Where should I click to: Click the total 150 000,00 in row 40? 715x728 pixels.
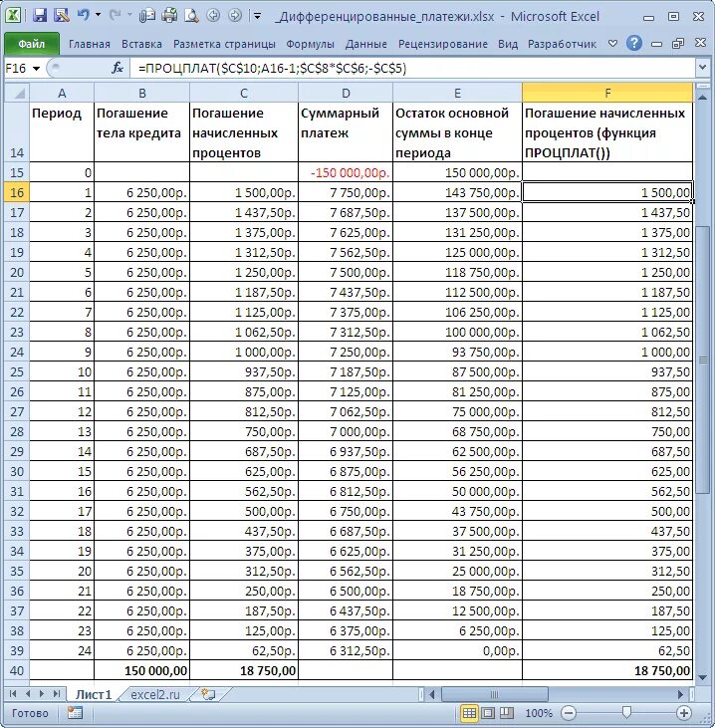coord(141,670)
